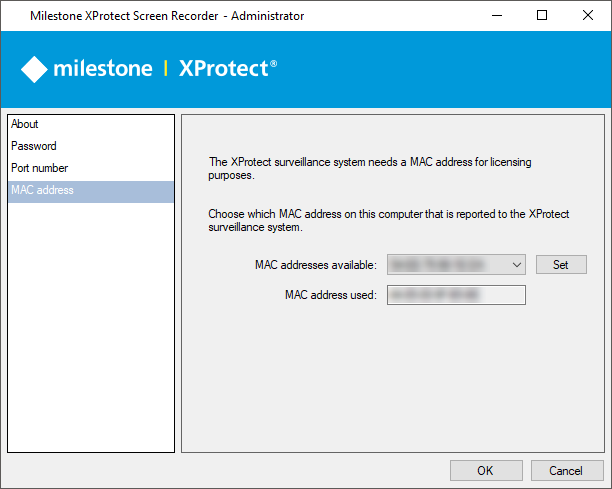
Task: Click the milestone brand name text
Action: tap(103, 69)
